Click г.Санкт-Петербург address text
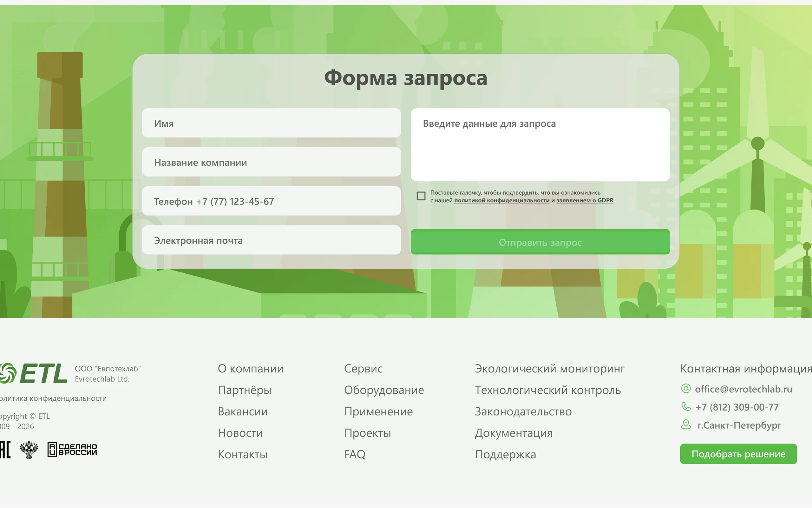The width and height of the screenshot is (812, 508). 739,425
